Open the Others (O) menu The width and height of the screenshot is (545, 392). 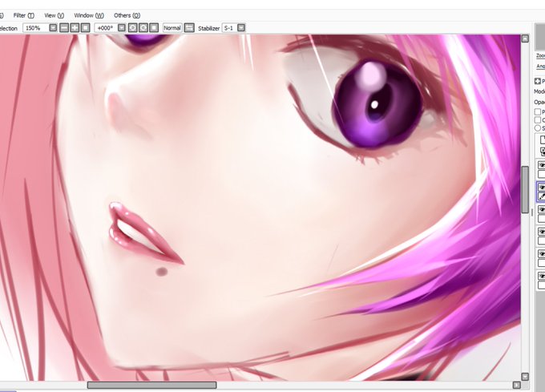click(127, 15)
